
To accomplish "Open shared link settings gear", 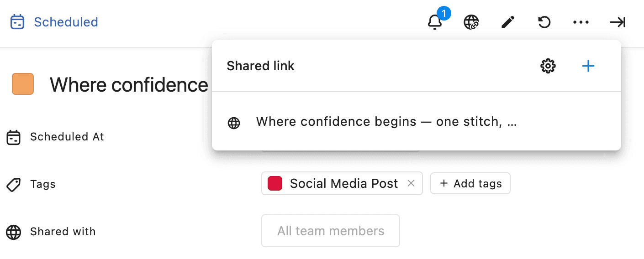I will [548, 66].
